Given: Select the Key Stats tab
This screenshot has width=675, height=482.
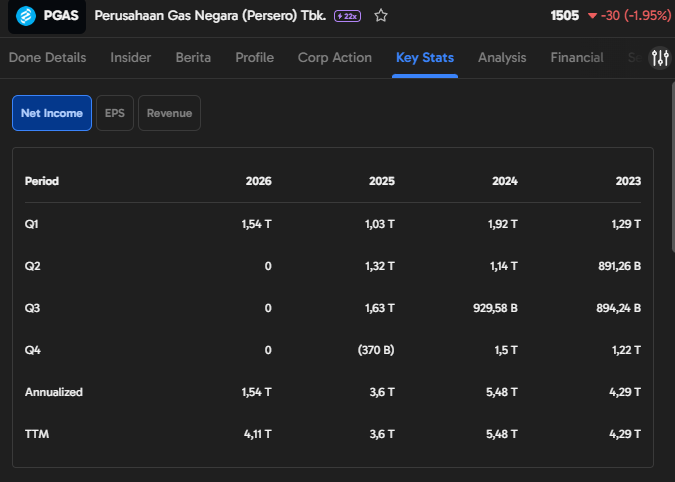Looking at the screenshot, I should click(x=425, y=58).
